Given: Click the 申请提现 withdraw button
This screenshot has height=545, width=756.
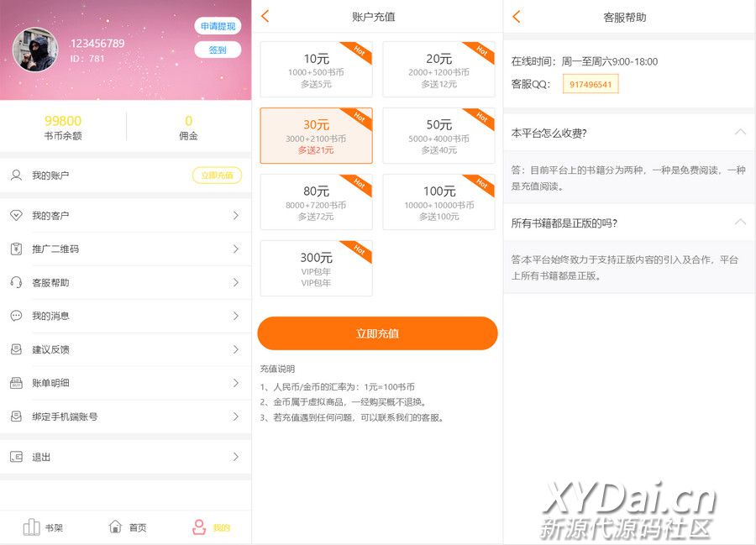Looking at the screenshot, I should pos(218,26).
